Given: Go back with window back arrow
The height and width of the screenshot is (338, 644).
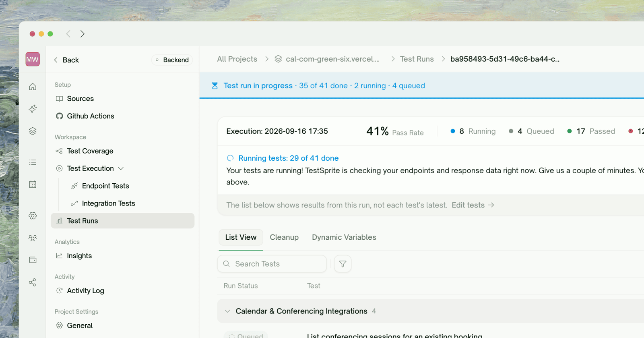Looking at the screenshot, I should click(x=68, y=34).
